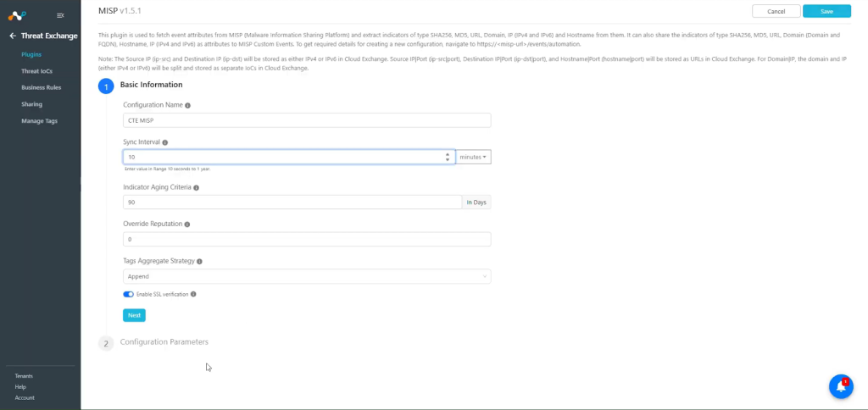Focus the Override Reputation field
868x410 pixels.
point(307,239)
